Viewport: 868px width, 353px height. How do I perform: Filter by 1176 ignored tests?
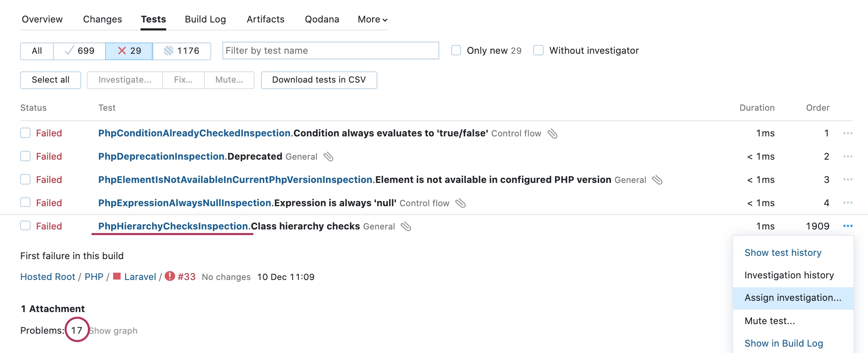(182, 51)
